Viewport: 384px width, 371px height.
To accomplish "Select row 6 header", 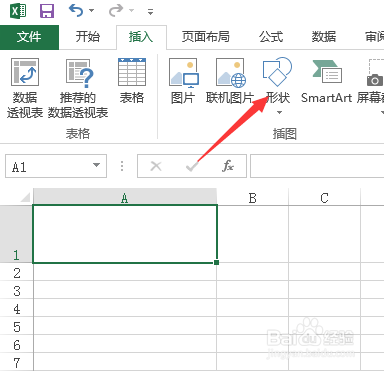I will (x=16, y=344).
